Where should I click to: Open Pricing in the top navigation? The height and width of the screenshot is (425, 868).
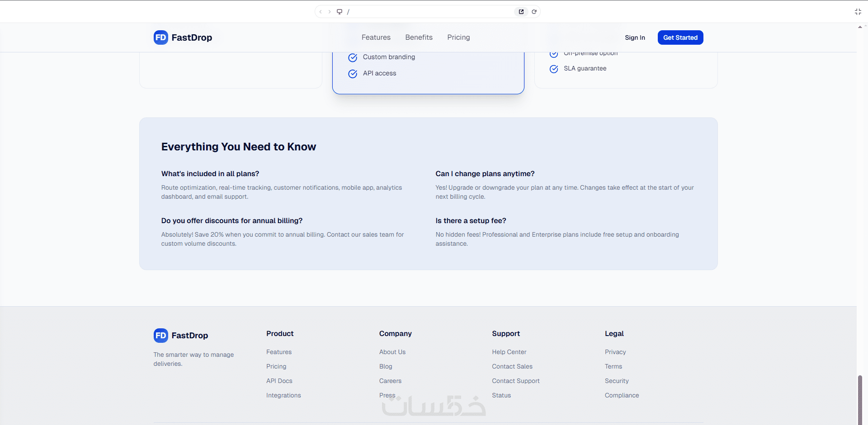(459, 37)
